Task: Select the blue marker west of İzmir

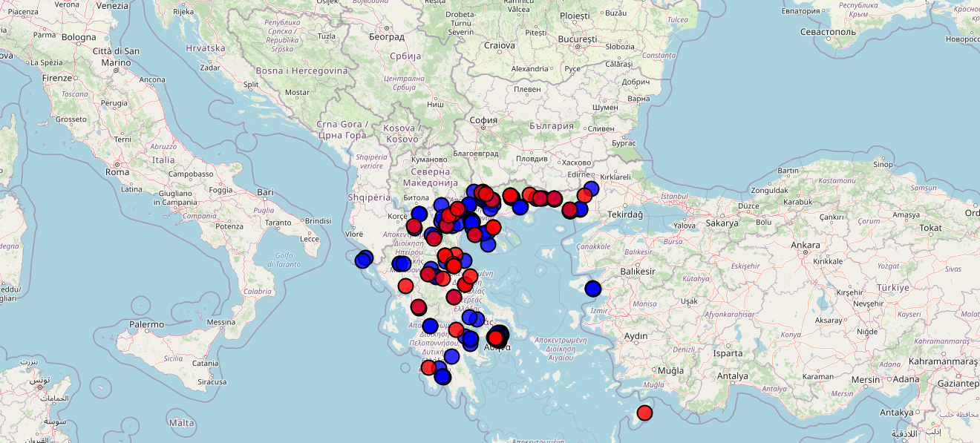Action: (x=592, y=289)
